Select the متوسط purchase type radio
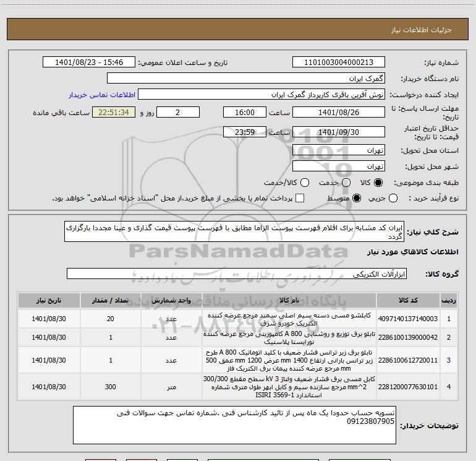 coord(357,198)
